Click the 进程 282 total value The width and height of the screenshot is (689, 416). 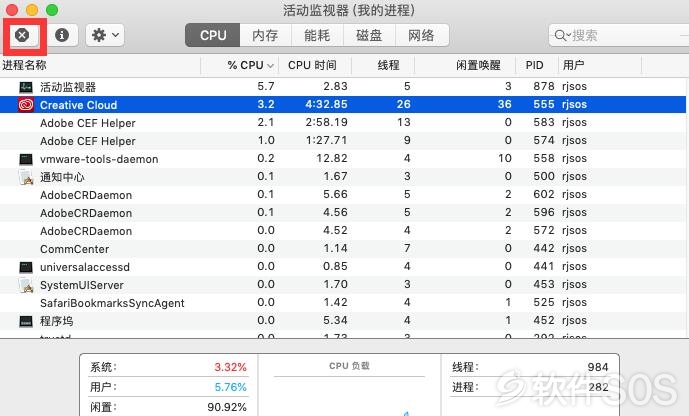[598, 387]
